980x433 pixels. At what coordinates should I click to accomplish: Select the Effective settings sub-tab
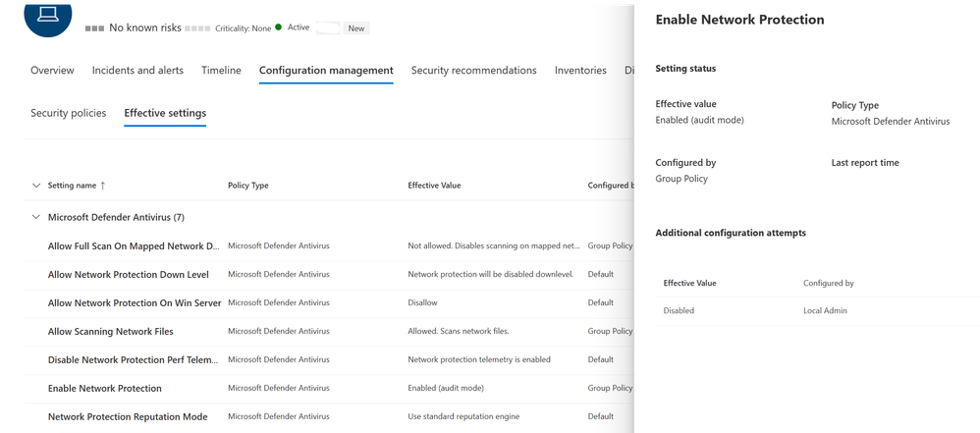click(165, 113)
